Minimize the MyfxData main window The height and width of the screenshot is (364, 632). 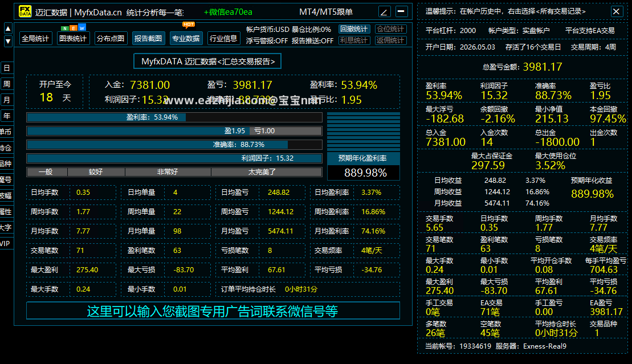tap(401, 11)
